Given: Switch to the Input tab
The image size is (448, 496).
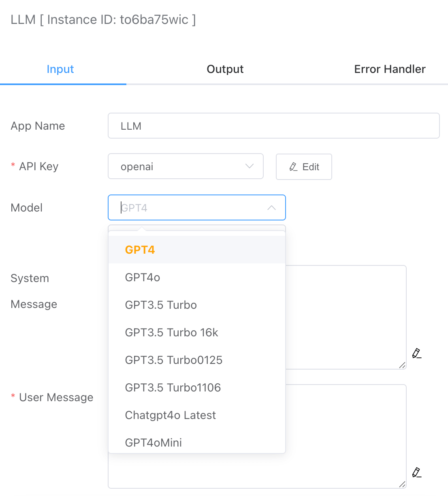Looking at the screenshot, I should 60,69.
